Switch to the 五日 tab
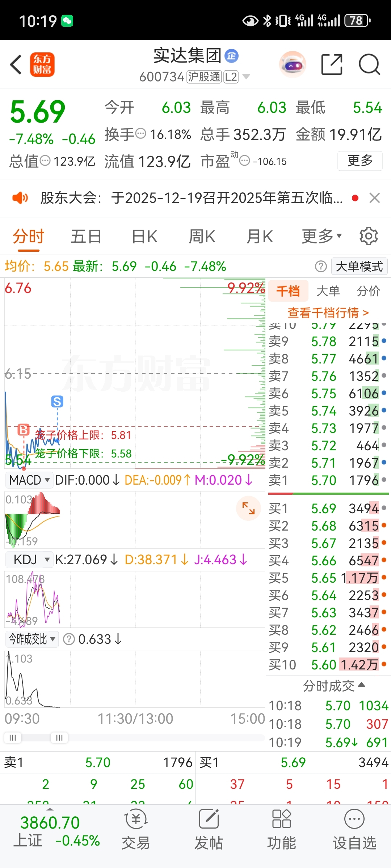Viewport: 391px width, 868px height. click(86, 237)
